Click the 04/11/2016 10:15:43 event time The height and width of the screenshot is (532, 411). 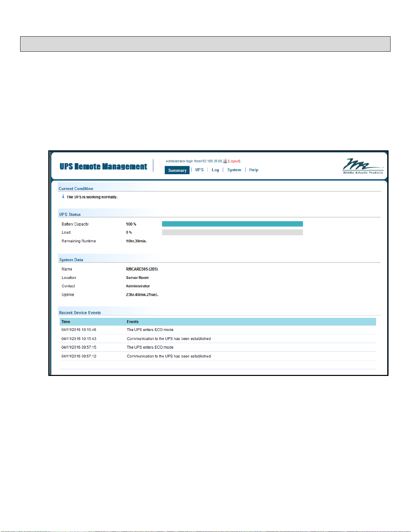(x=79, y=339)
